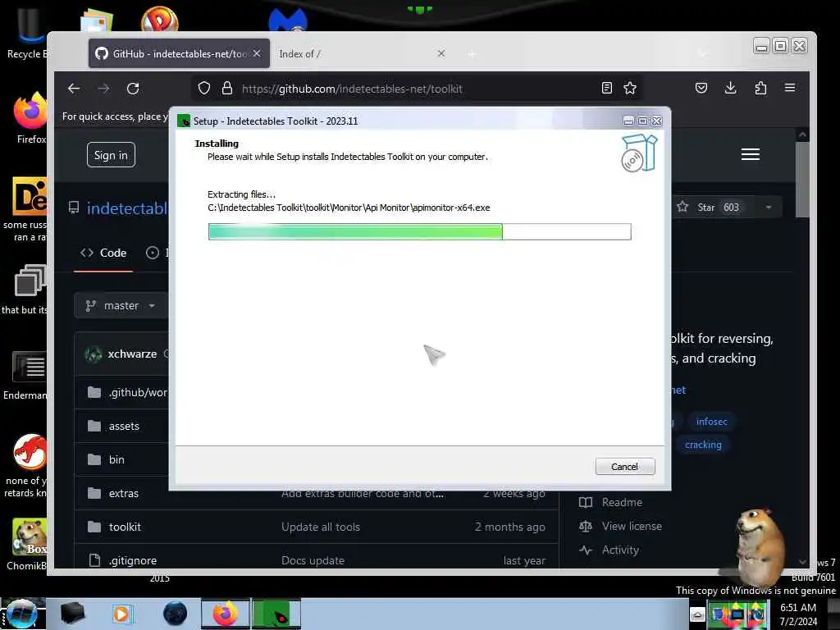
Task: Show hidden system tray icons arrow
Action: (x=696, y=614)
